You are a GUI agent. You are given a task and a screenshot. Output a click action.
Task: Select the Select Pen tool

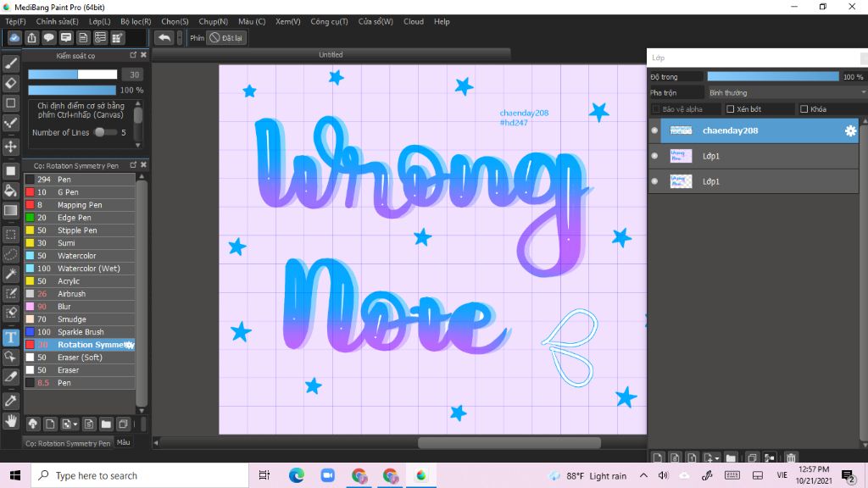tap(11, 293)
